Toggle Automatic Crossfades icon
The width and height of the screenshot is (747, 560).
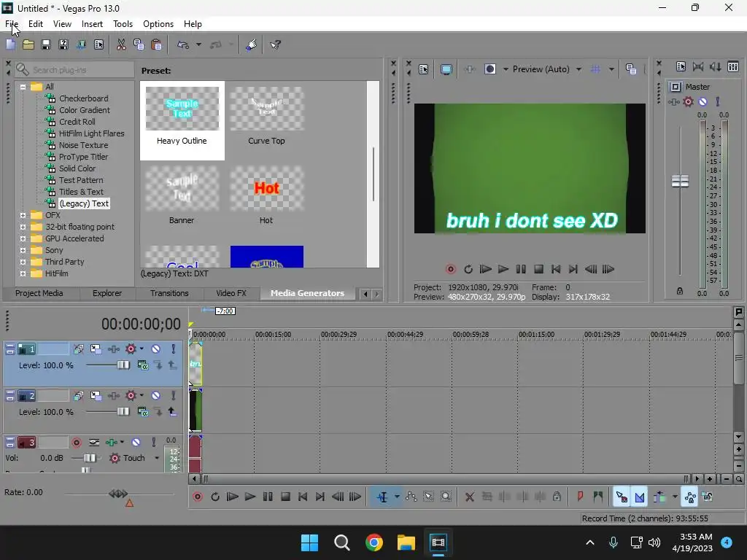point(639,497)
